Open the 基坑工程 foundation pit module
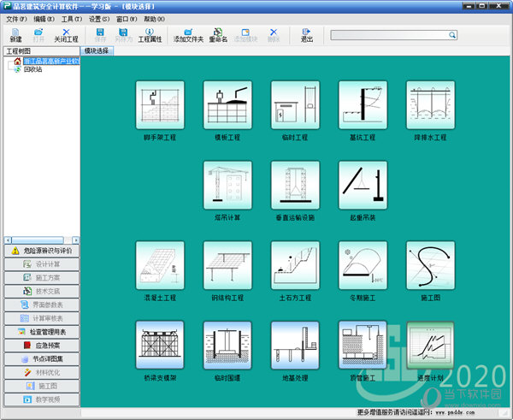This screenshot has width=513, height=420. [x=363, y=105]
